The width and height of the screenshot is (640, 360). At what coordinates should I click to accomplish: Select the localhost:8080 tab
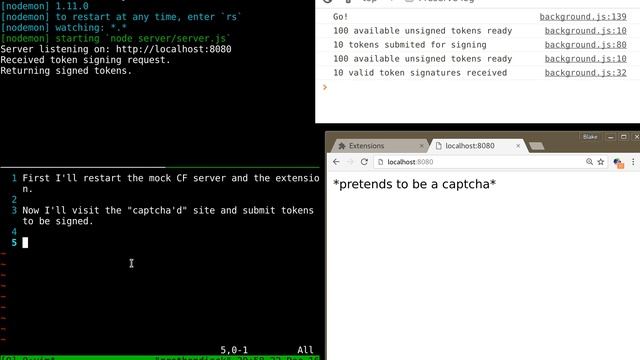(x=478, y=146)
